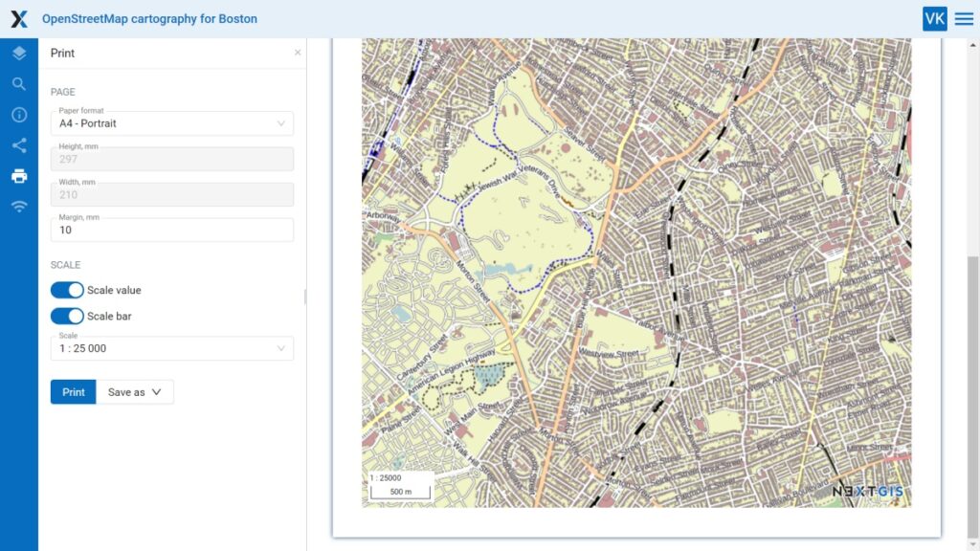Click the "Arborway" map label
The height and width of the screenshot is (551, 980).
383,215
